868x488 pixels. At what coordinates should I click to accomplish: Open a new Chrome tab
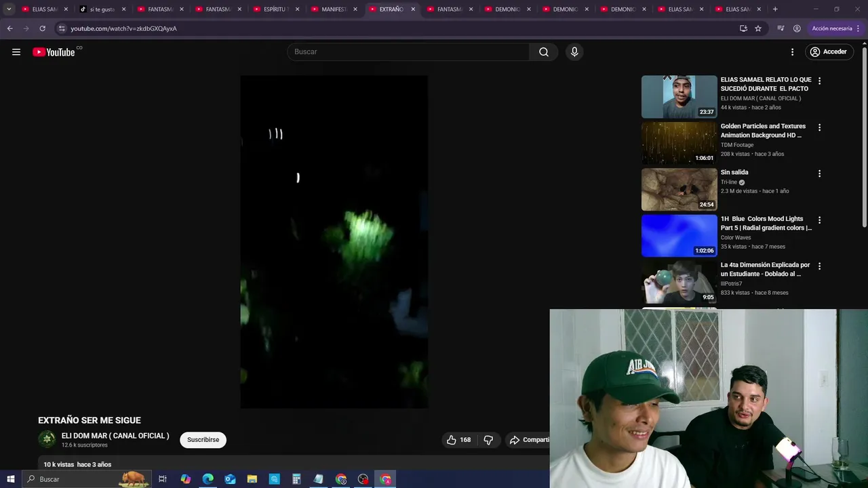click(775, 9)
